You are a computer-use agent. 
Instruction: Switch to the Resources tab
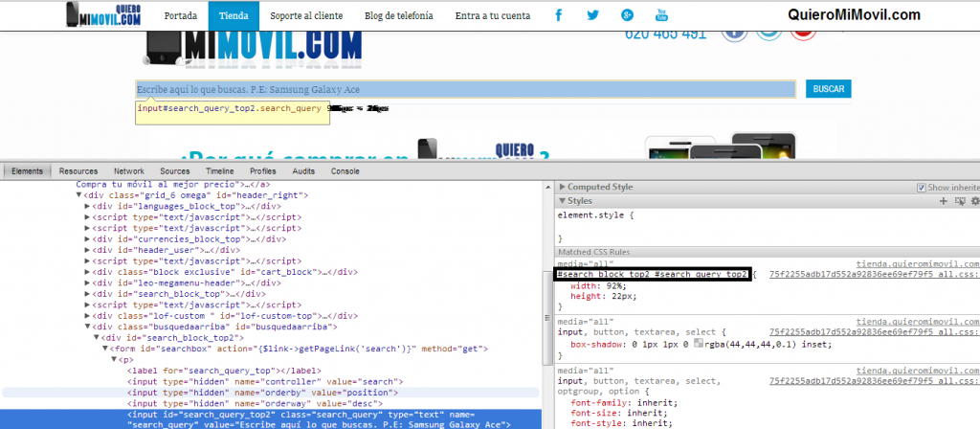coord(78,170)
